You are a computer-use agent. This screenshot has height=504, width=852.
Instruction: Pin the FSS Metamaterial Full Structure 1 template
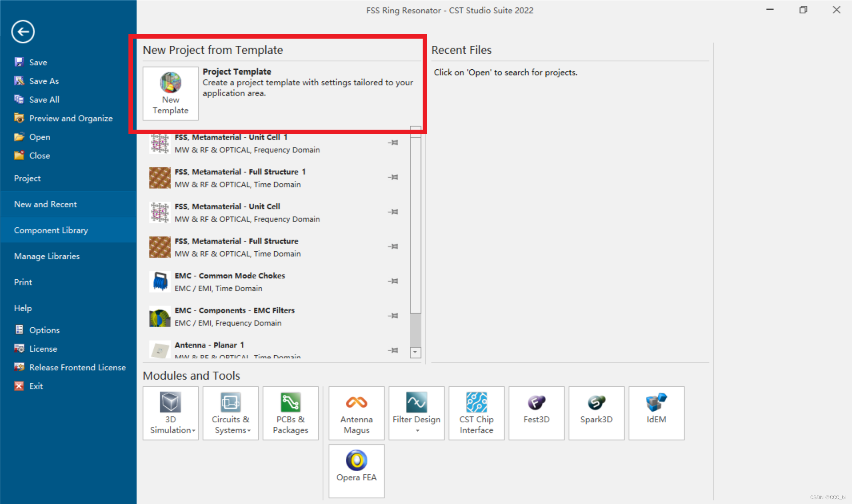[393, 177]
